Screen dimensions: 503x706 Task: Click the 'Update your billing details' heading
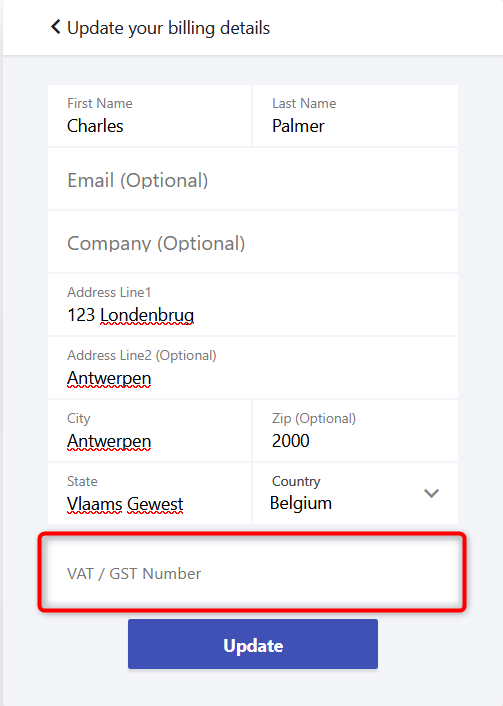click(x=168, y=28)
